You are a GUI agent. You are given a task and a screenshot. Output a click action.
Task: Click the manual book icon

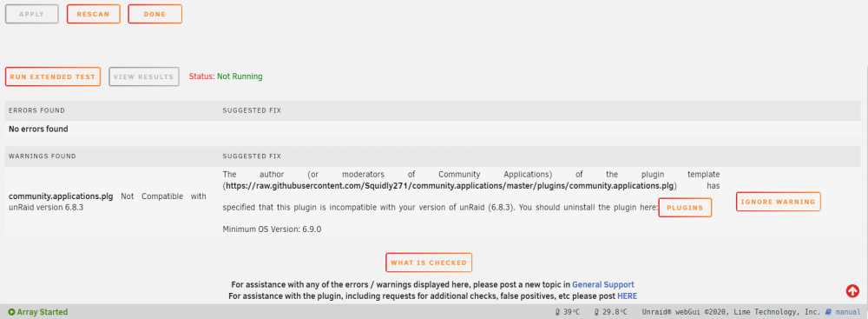click(829, 312)
